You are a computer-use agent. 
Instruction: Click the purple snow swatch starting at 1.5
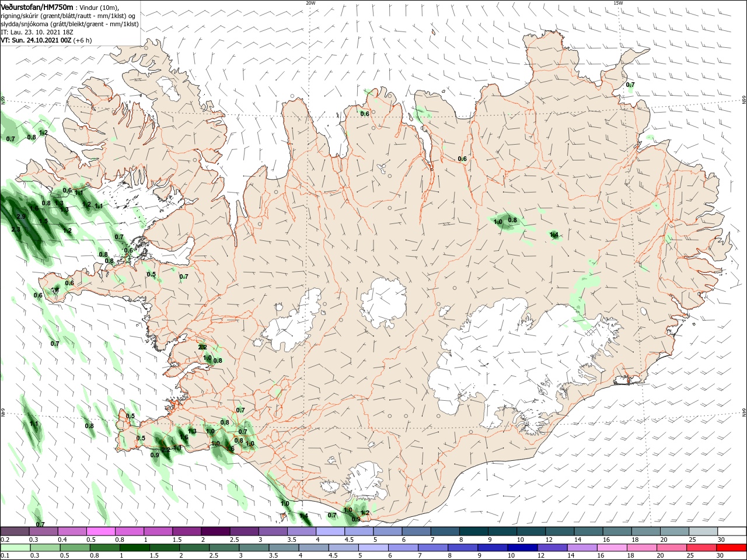pyautogui.click(x=187, y=531)
